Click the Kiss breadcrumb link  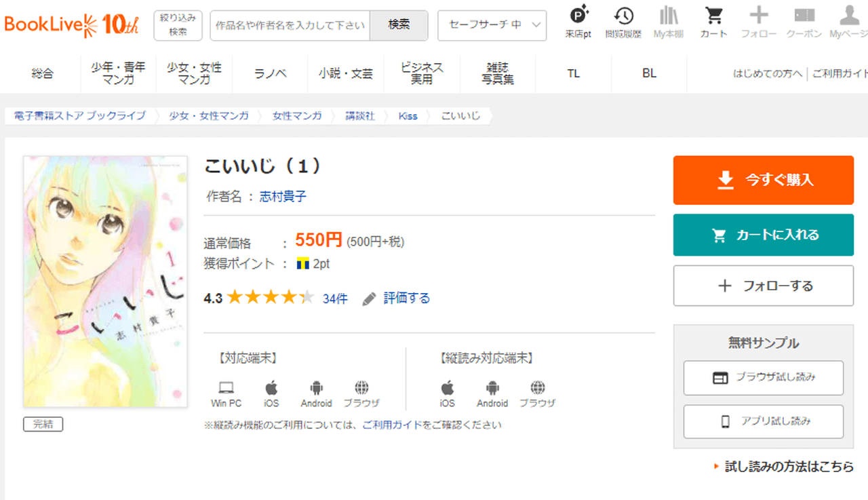pyautogui.click(x=408, y=116)
